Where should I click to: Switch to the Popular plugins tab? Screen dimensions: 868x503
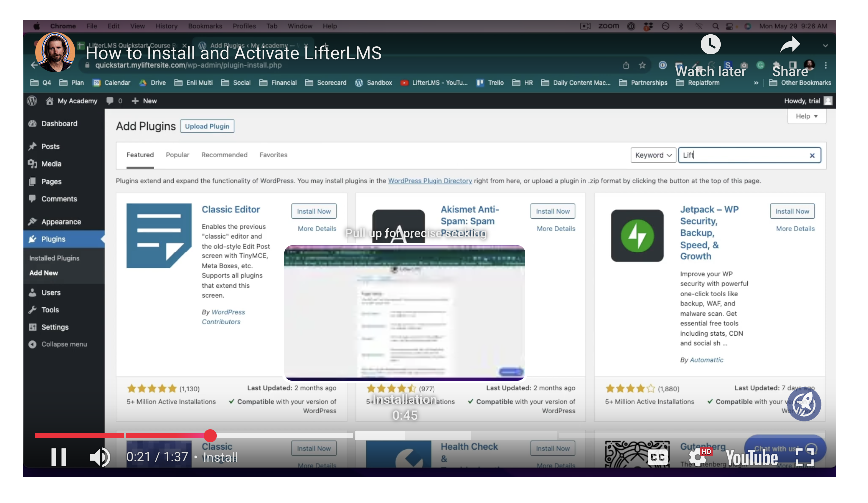(x=177, y=155)
